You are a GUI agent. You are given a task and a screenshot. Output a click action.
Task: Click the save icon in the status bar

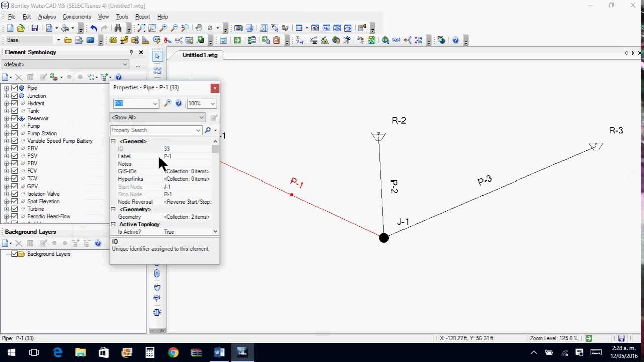click(621, 338)
